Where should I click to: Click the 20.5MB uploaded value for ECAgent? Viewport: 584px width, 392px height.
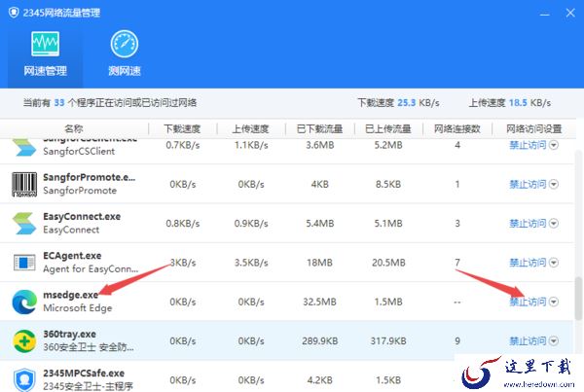coord(388,263)
